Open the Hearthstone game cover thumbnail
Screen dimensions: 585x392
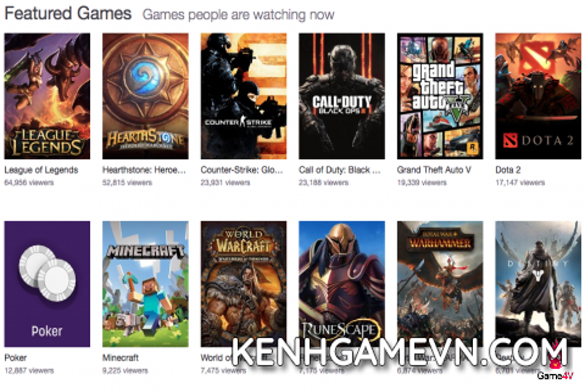146,96
